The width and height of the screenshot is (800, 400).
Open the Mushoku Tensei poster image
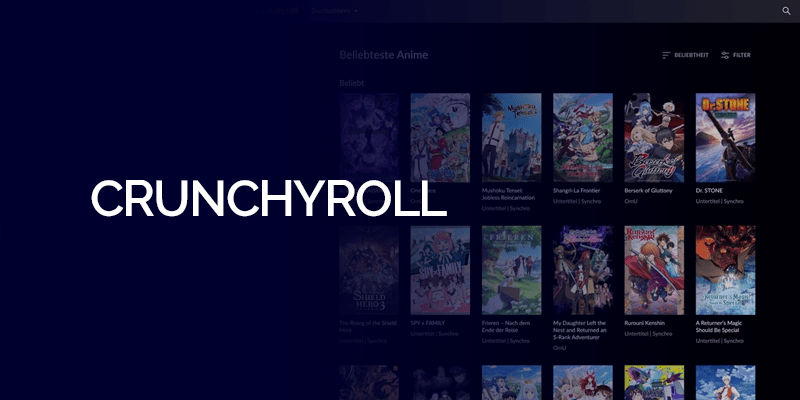pyautogui.click(x=512, y=138)
